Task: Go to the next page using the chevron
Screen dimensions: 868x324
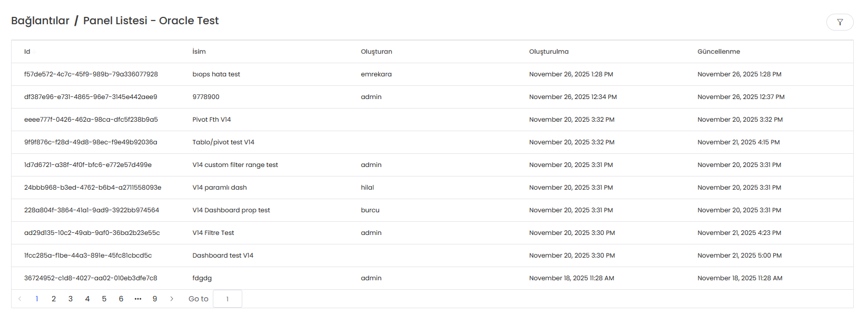Action: point(172,299)
